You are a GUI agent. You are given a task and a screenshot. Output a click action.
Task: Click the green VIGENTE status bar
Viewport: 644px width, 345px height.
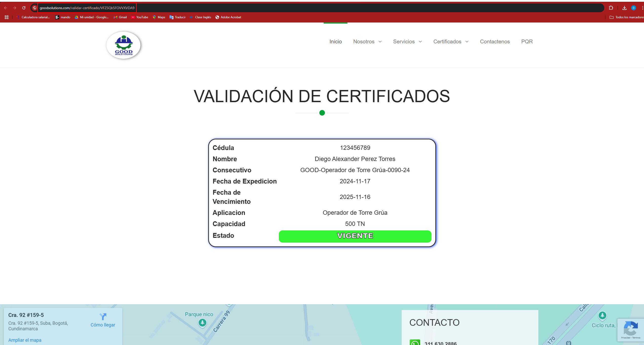pos(355,236)
